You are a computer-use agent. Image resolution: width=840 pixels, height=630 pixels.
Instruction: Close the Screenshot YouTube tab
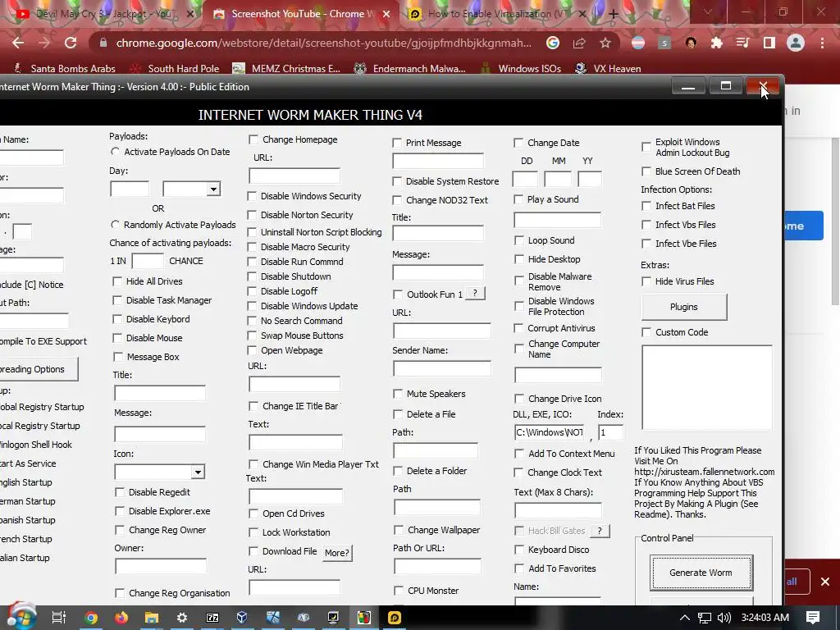coord(386,15)
